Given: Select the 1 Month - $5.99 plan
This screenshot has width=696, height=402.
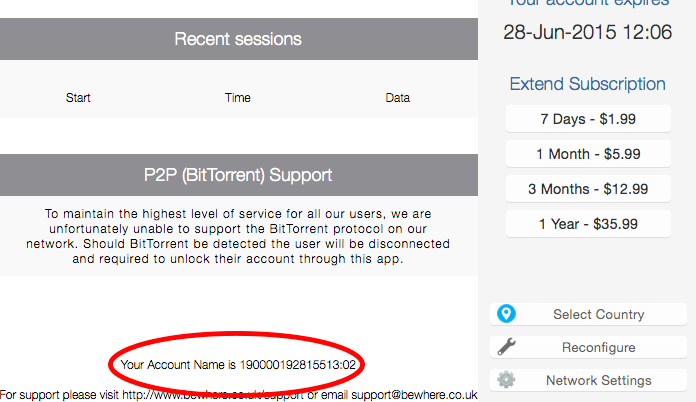Looking at the screenshot, I should 587,154.
